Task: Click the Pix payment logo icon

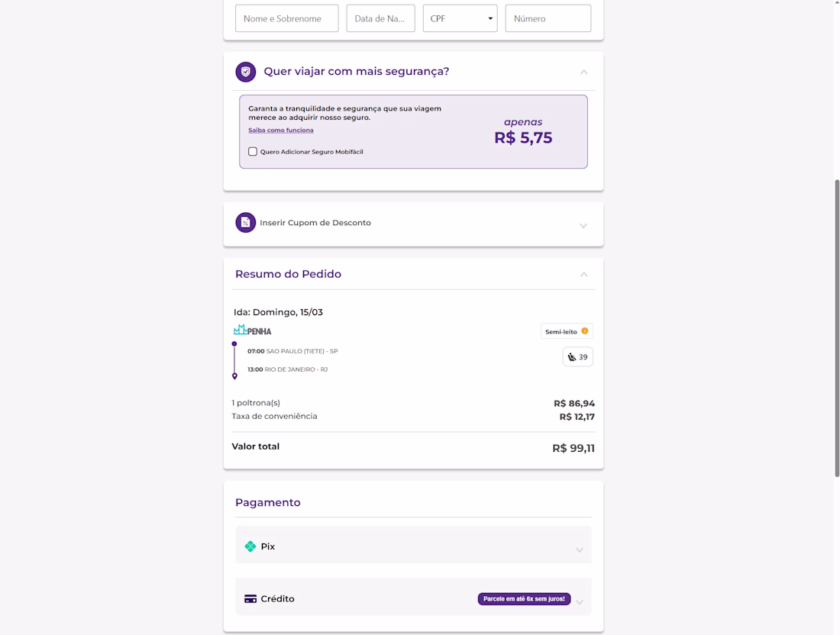Action: tap(250, 546)
